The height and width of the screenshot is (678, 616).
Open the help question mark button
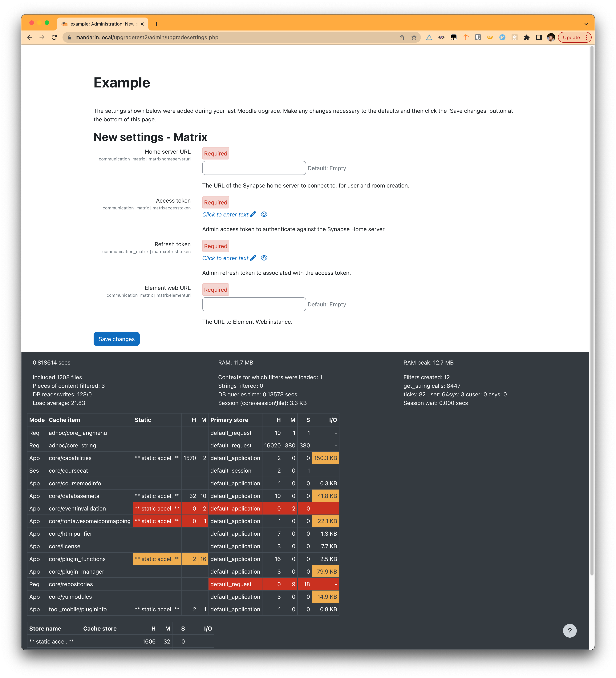pos(569,631)
